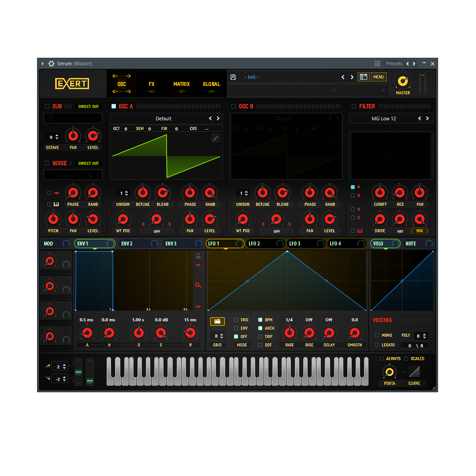The image size is (476, 476).
Task: Click the MENU button
Action: (x=379, y=77)
